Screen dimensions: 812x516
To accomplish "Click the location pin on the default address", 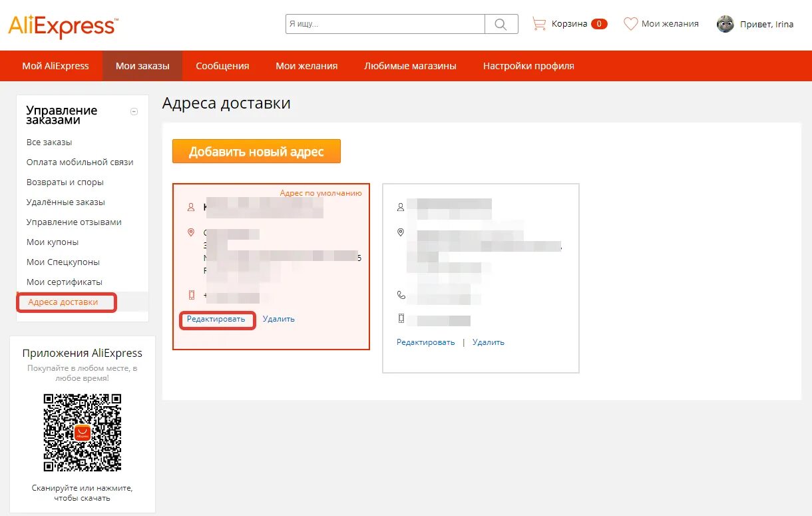I will click(x=191, y=233).
